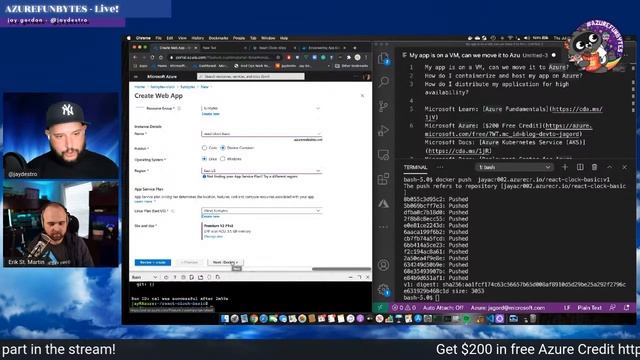Open Cloud Shell help question icon
640x360 pixels.
coord(175,277)
